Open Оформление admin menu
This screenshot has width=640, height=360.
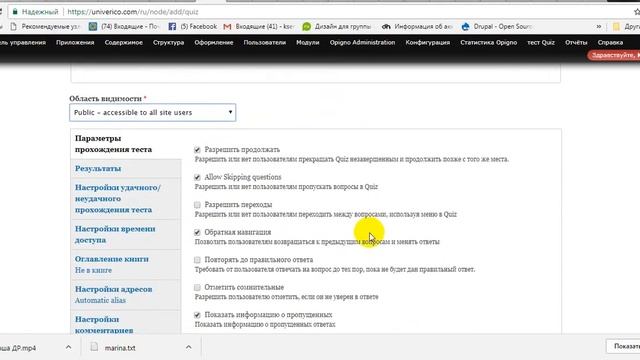(214, 42)
